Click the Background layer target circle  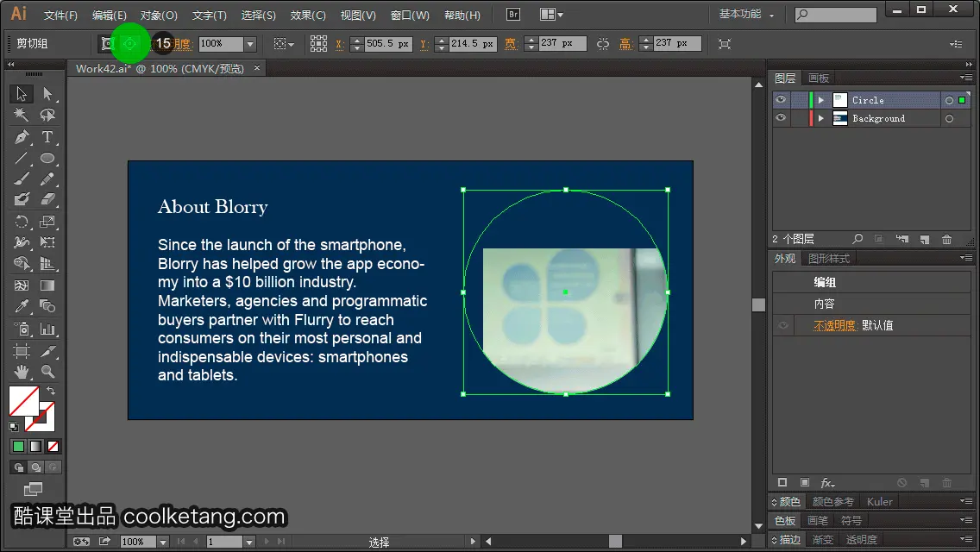click(x=949, y=118)
